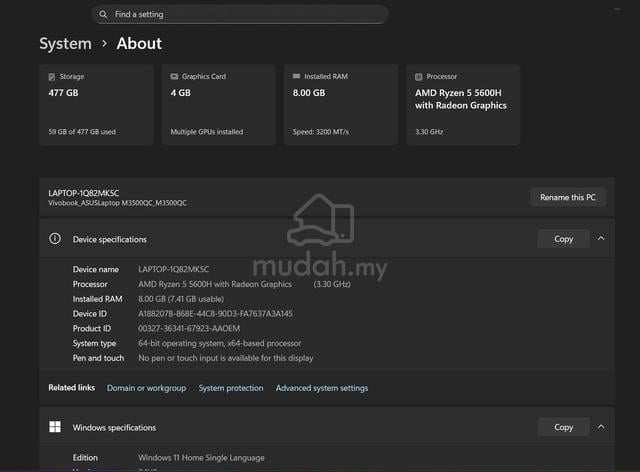Open Domain or workgroup link
The image size is (640, 472).
coord(147,388)
